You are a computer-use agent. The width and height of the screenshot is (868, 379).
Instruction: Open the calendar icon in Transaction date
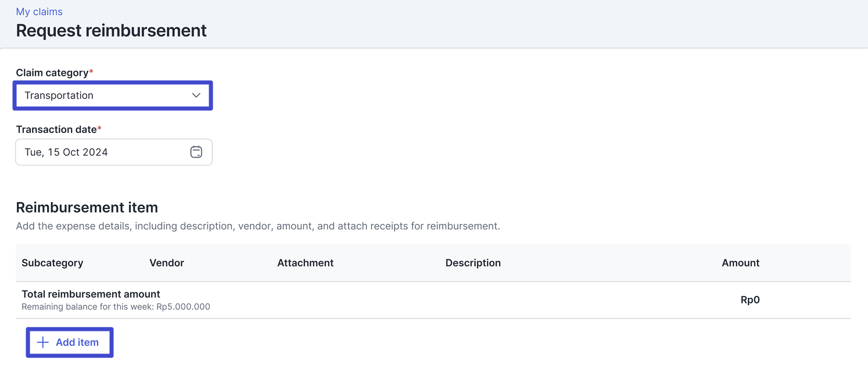point(196,152)
